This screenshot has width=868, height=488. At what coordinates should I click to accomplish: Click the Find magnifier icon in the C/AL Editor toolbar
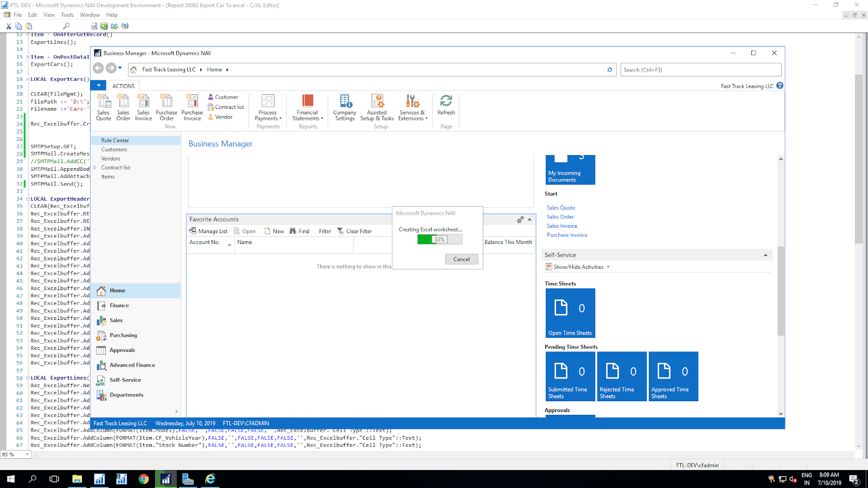pos(66,26)
